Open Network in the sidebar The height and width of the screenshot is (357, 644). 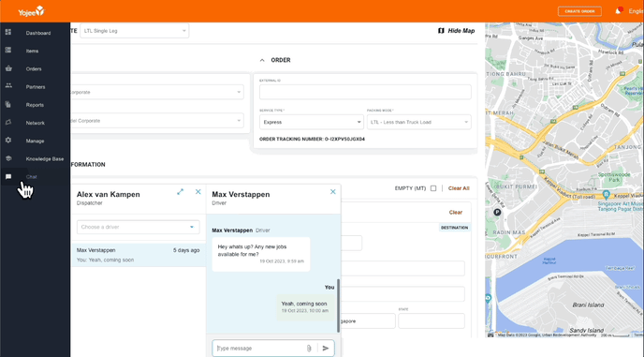(36, 123)
